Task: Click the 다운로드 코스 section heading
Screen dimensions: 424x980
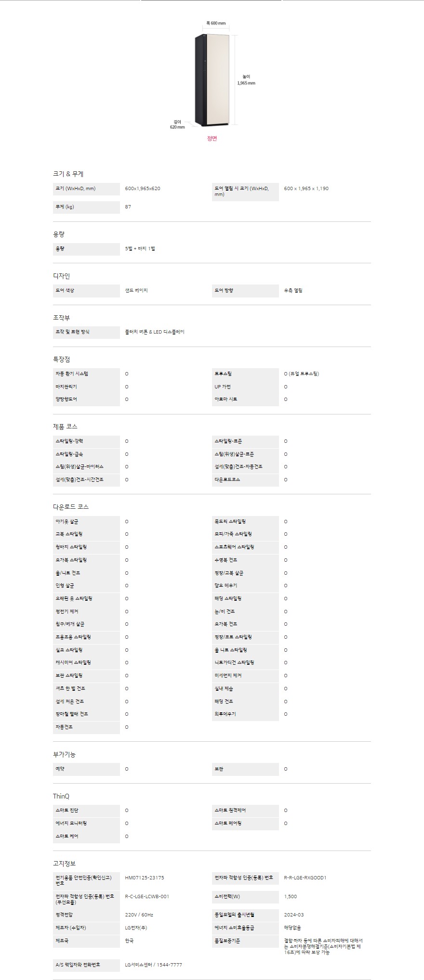Action: pos(71,507)
